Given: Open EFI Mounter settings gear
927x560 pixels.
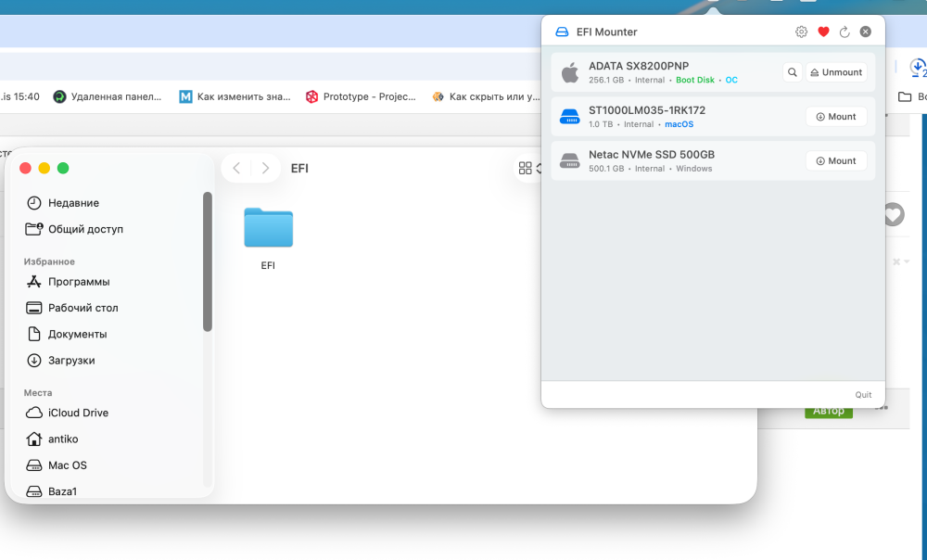Looking at the screenshot, I should (x=801, y=32).
